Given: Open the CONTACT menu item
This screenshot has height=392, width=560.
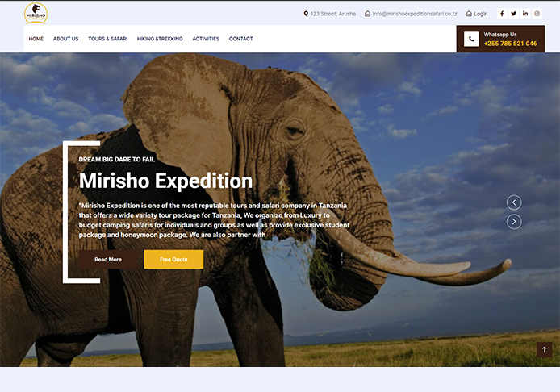Looking at the screenshot, I should [x=240, y=39].
